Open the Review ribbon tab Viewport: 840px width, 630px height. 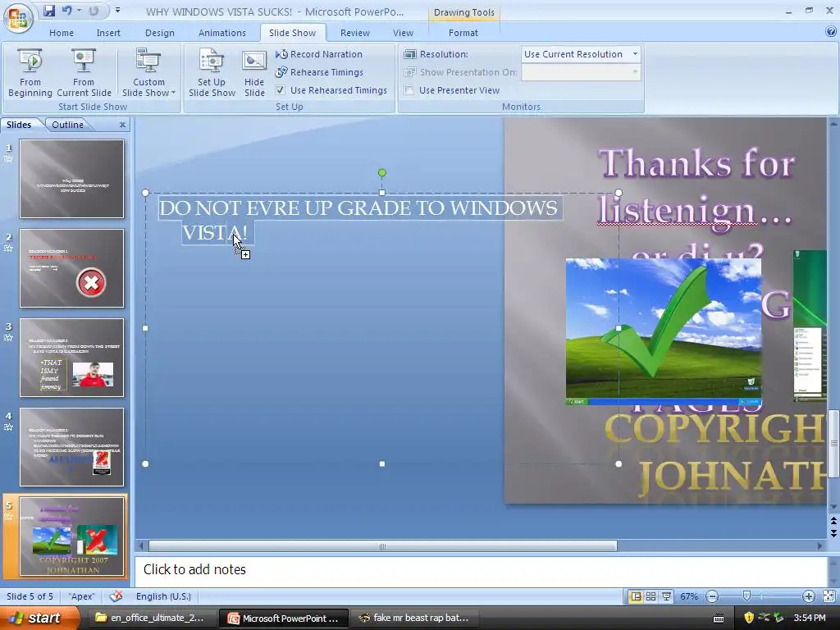click(354, 33)
